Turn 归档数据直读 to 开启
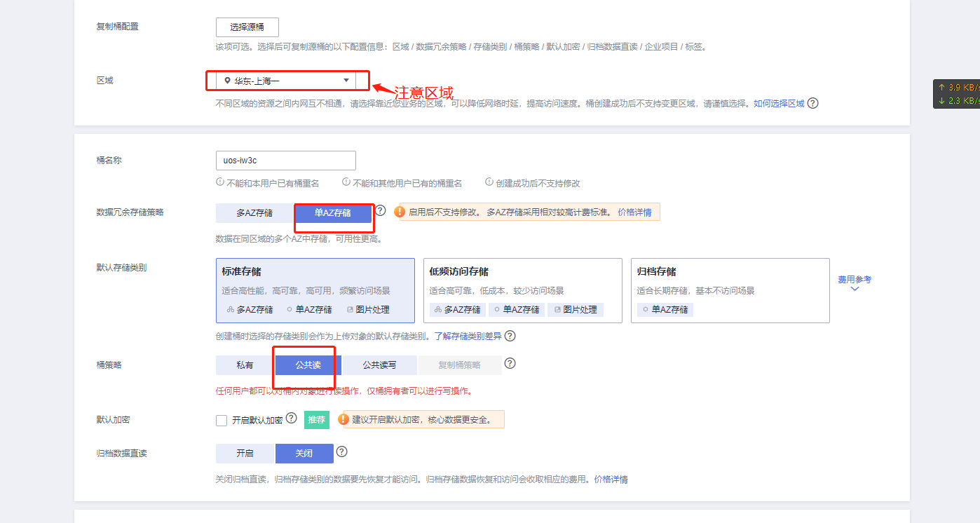This screenshot has width=980, height=523. click(245, 454)
